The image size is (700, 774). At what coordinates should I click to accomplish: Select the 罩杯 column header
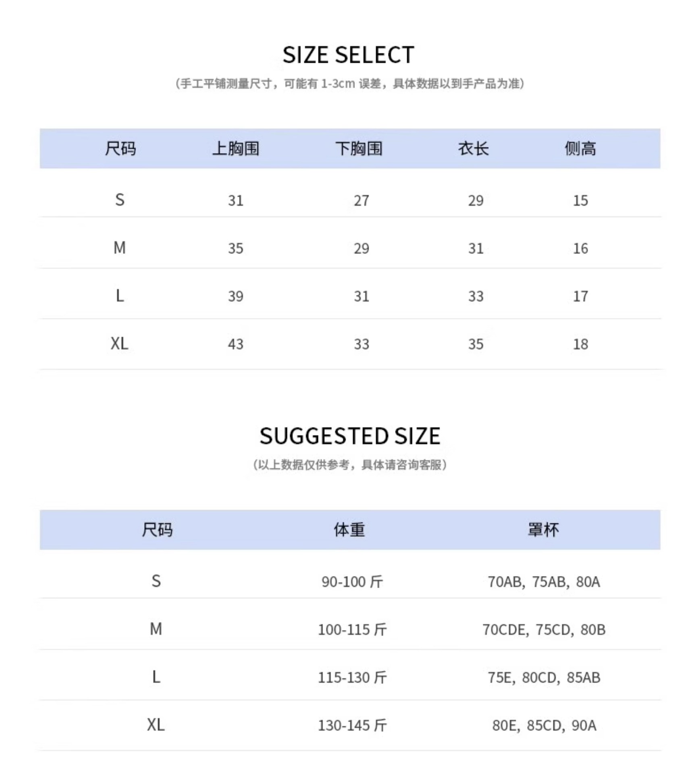(543, 529)
